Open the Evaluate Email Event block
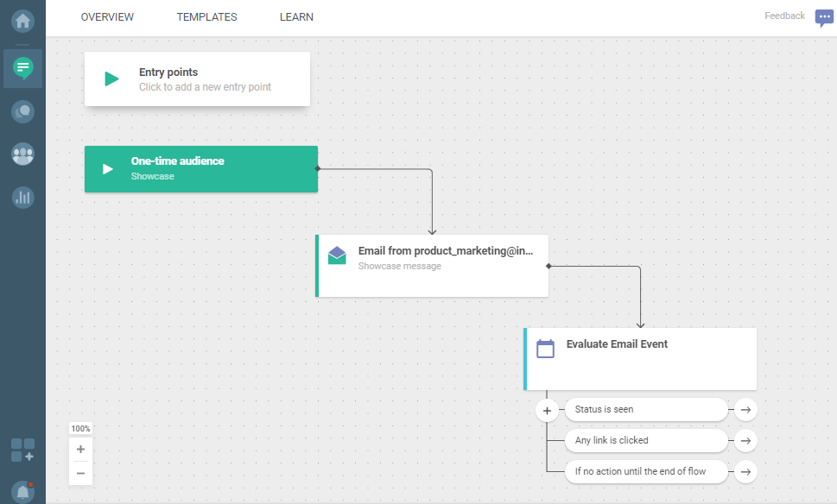Screen dimensions: 837x504 (640, 358)
